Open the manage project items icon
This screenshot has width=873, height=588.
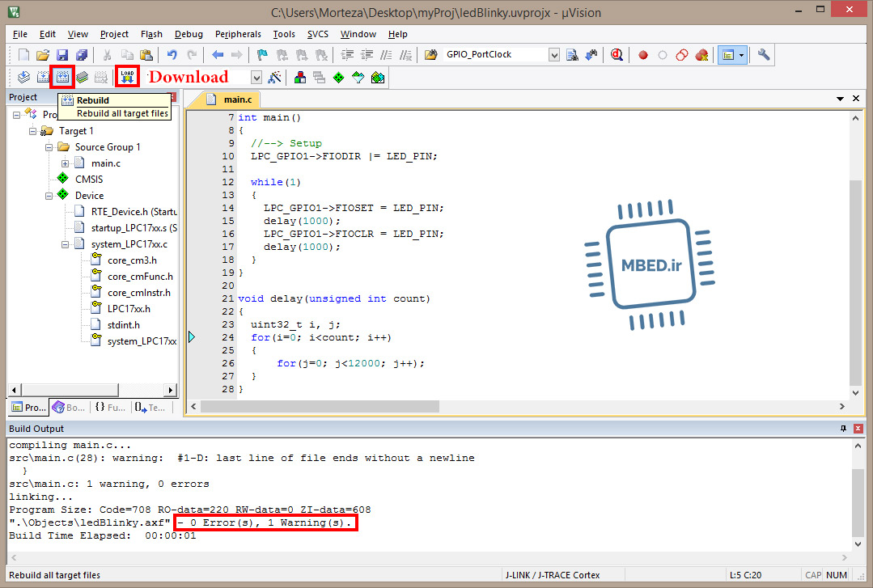tap(299, 77)
